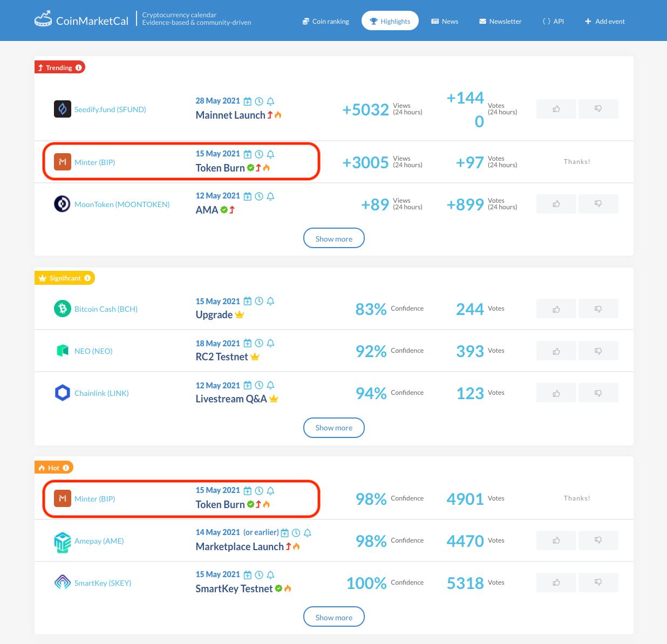Click clock icon for Seedify Mainnet Launch
The height and width of the screenshot is (644, 667).
pyautogui.click(x=259, y=101)
